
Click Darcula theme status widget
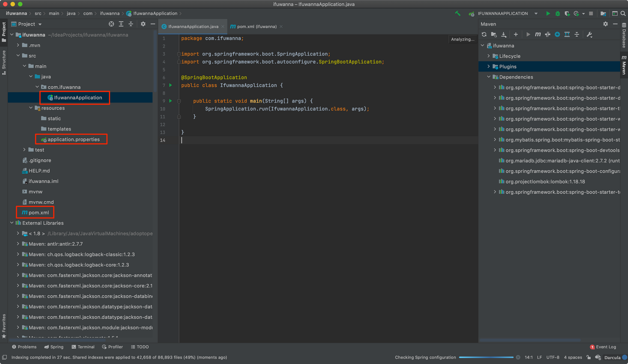[612, 358]
